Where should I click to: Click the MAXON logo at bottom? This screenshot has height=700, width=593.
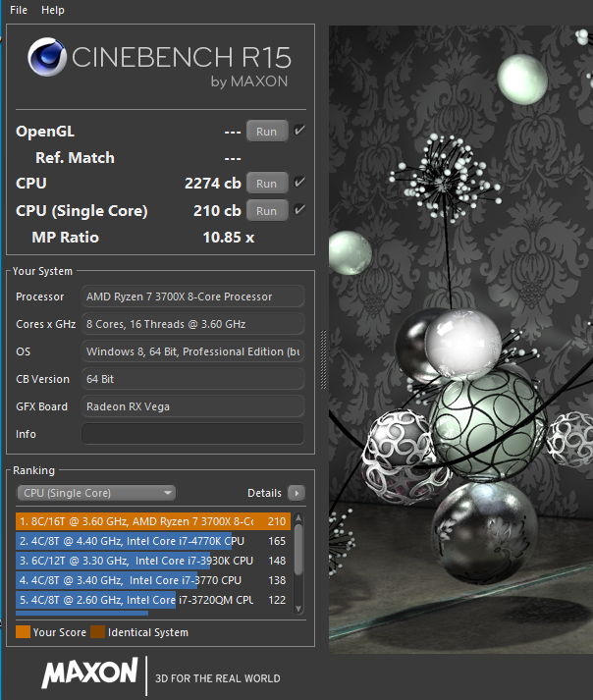pos(89,673)
